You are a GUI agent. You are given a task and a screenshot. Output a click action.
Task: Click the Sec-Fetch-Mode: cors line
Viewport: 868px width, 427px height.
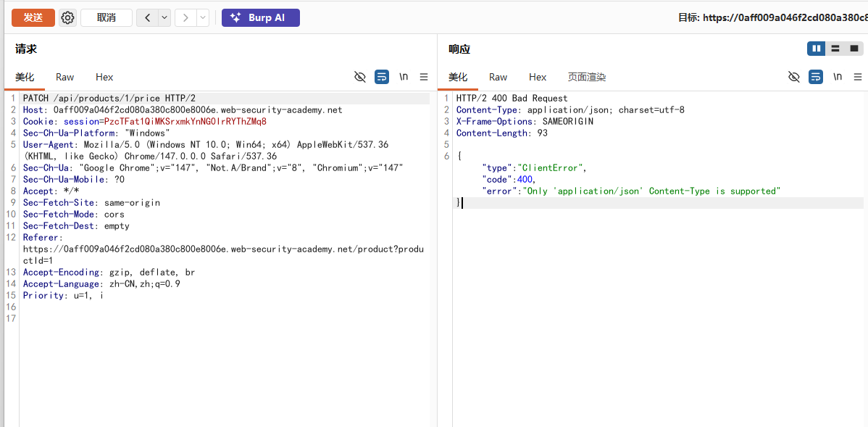(x=74, y=214)
